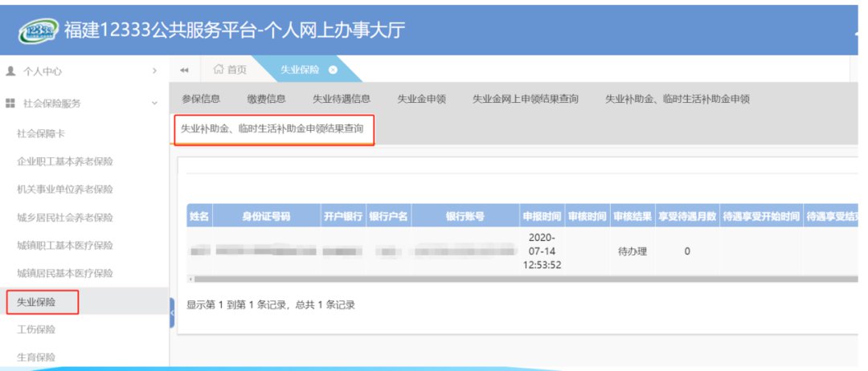This screenshot has width=868, height=371.
Task: Select 城镇居民基本医疗保险 in sidebar
Action: point(65,273)
